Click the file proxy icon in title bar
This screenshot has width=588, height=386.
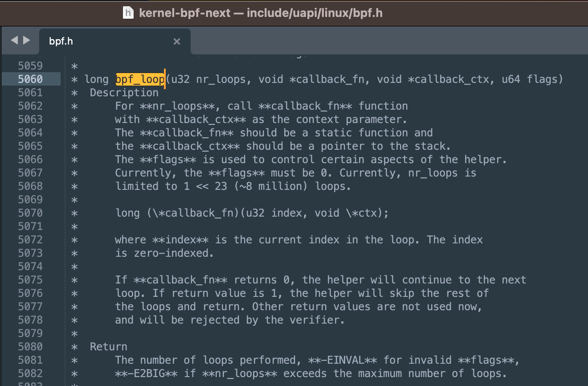[128, 13]
